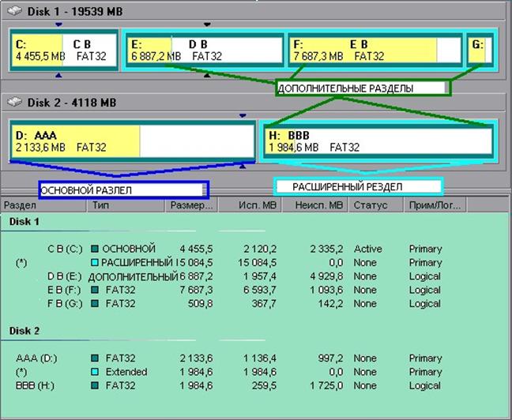
Task: Click the 'РАСШИРЕННЫЙ' type cell
Action: [137, 262]
